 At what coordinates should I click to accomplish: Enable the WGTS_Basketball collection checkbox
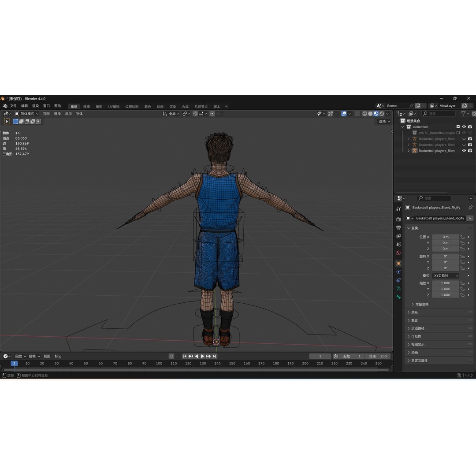coord(458,133)
